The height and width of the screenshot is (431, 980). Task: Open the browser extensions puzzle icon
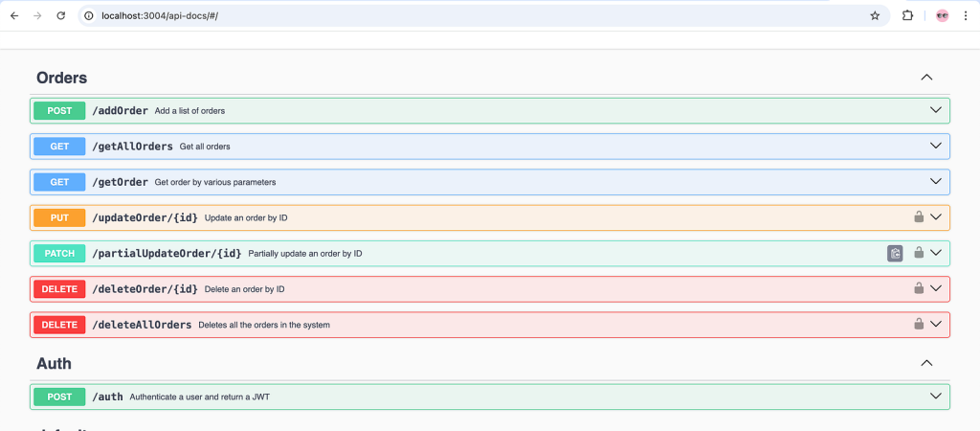(x=907, y=15)
